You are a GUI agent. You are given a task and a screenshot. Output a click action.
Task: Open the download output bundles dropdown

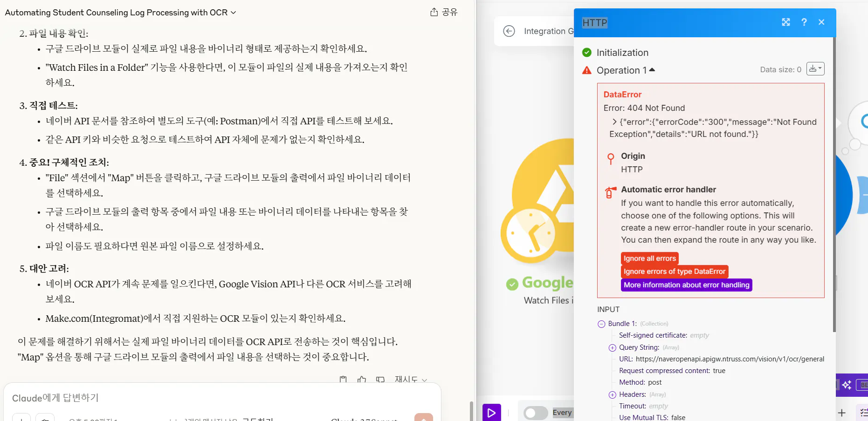[815, 69]
